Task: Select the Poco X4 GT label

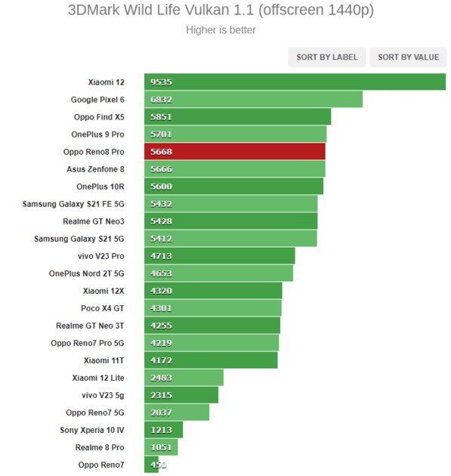Action: pyautogui.click(x=102, y=308)
